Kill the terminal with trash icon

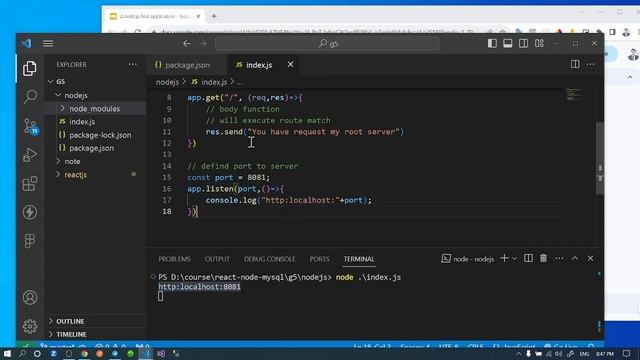click(544, 258)
